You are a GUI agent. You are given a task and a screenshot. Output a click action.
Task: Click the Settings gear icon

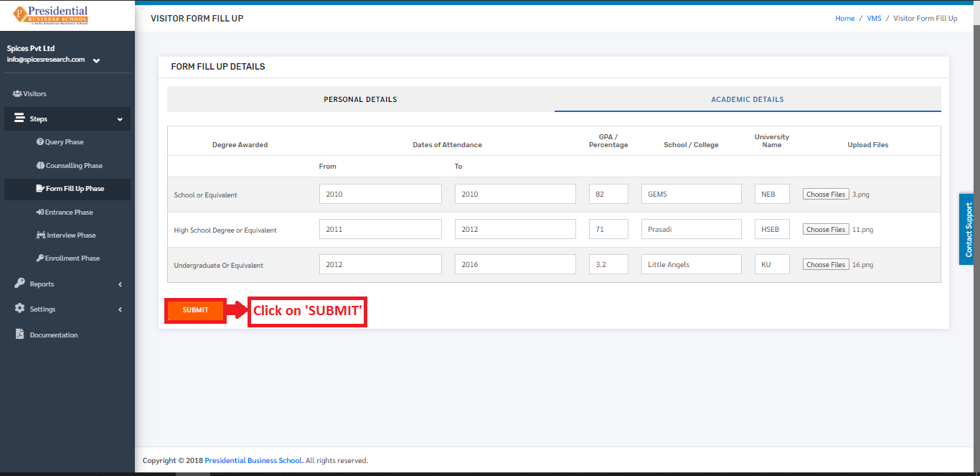pyautogui.click(x=19, y=309)
